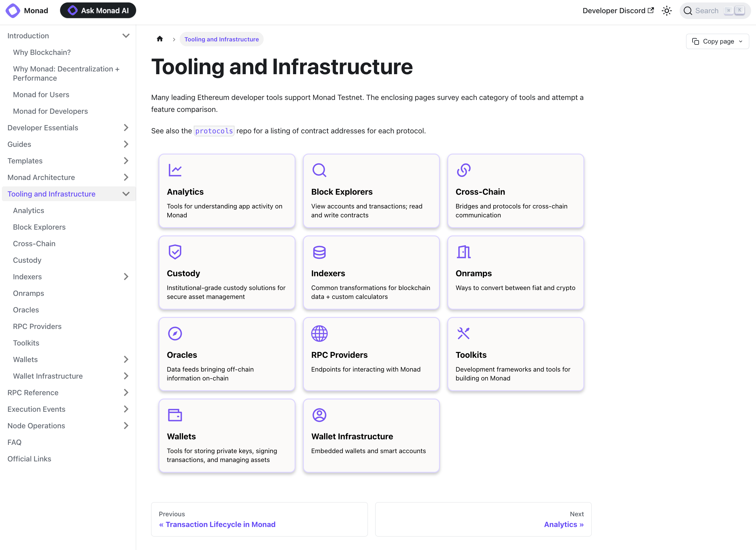Go to next page Analytics
756x550 pixels.
coord(483,519)
